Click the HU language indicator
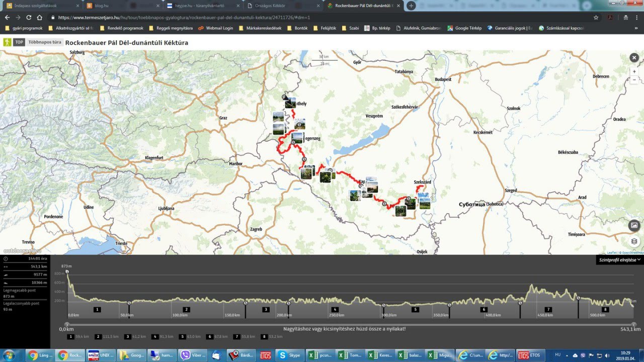 click(x=557, y=355)
